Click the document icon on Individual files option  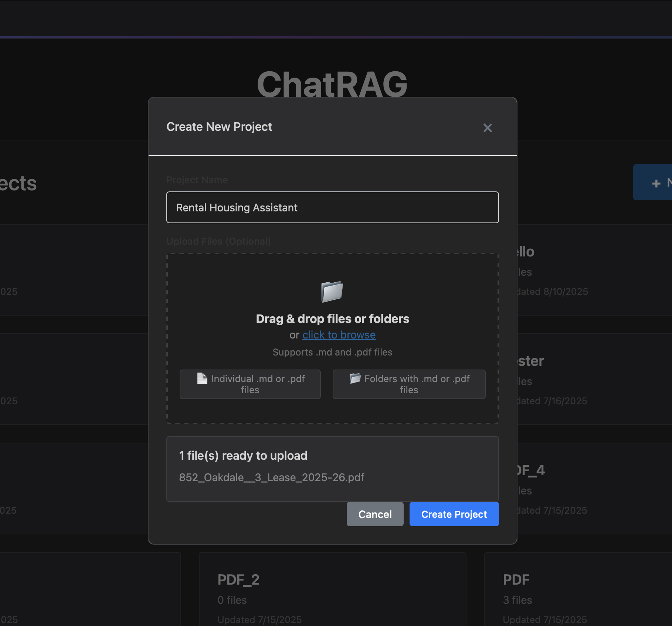click(201, 379)
